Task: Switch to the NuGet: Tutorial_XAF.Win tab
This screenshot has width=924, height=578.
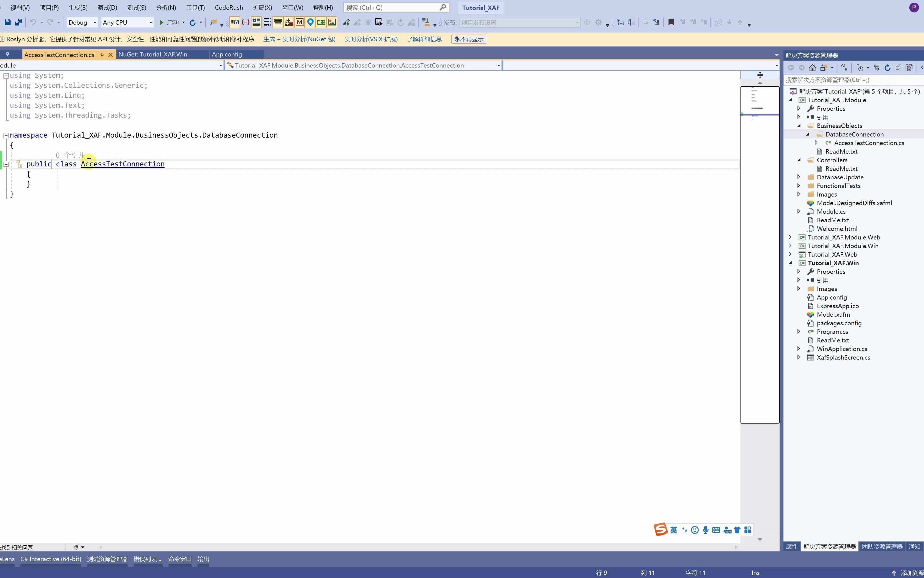Action: pos(153,54)
